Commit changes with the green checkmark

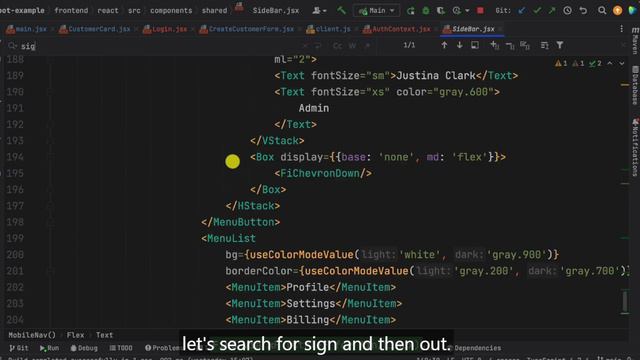pyautogui.click(x=537, y=11)
